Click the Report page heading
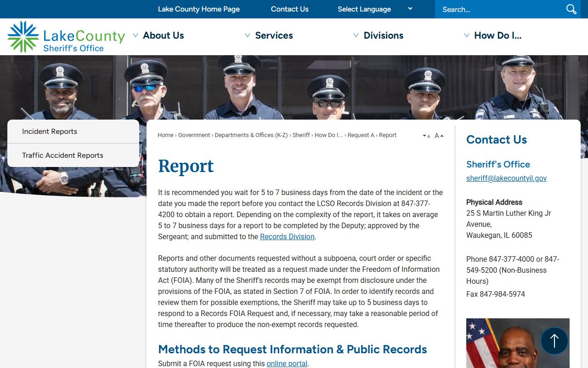 click(x=186, y=167)
